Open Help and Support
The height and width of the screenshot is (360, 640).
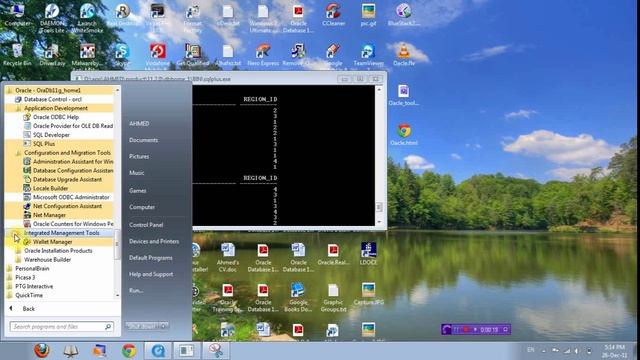[x=151, y=274]
